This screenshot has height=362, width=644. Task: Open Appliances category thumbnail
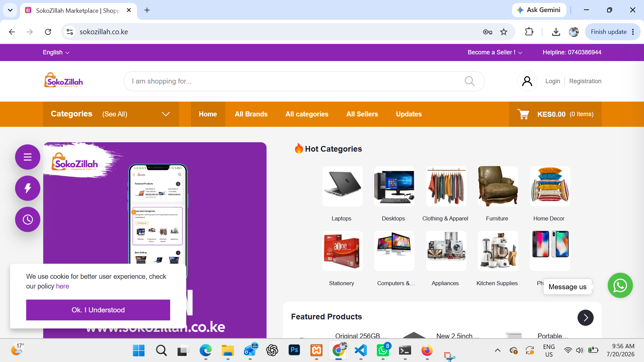tap(446, 251)
